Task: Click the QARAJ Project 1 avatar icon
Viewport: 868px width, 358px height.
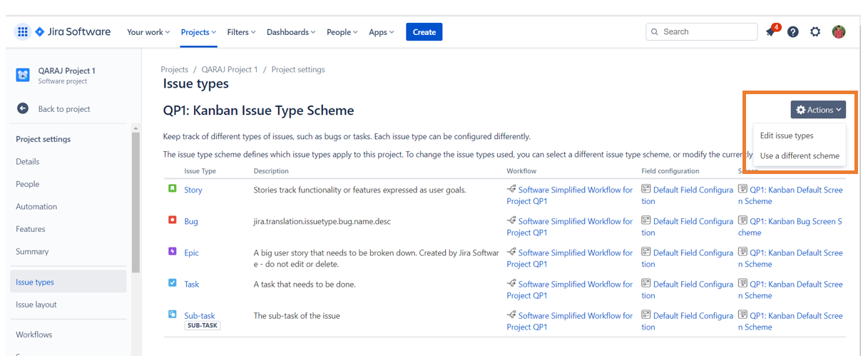Action: click(23, 75)
